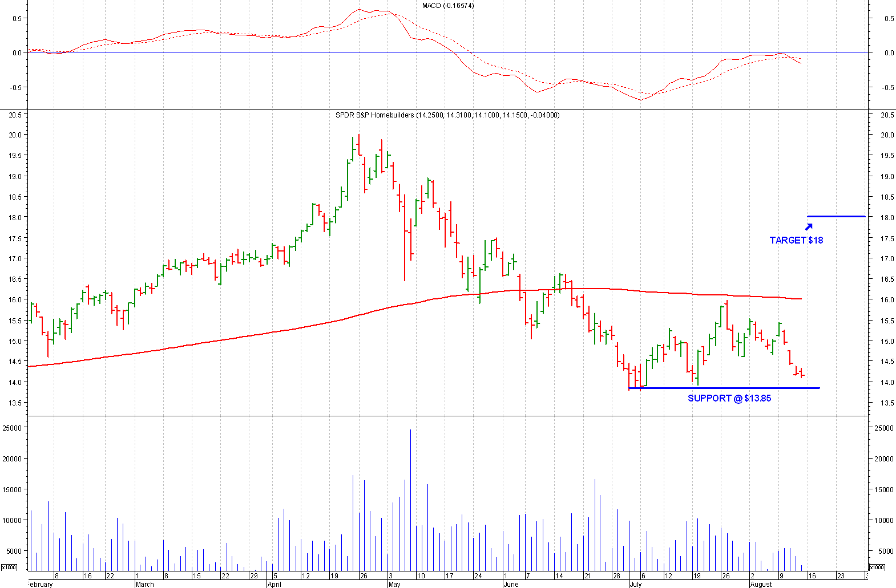Viewport: 896px width, 588px height.
Task: Select the May month marker
Action: pyautogui.click(x=394, y=584)
